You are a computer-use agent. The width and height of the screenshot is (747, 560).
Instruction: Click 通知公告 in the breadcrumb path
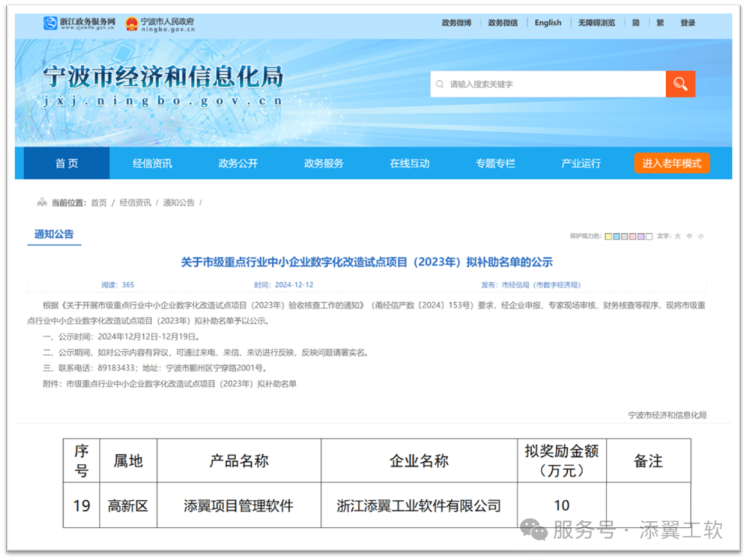(x=178, y=203)
